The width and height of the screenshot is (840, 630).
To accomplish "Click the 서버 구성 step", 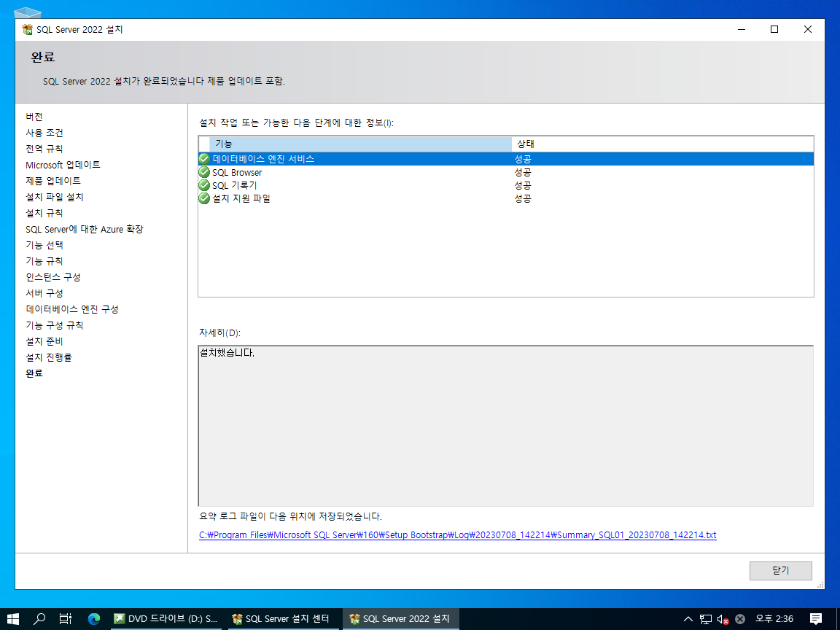I will 44,294.
